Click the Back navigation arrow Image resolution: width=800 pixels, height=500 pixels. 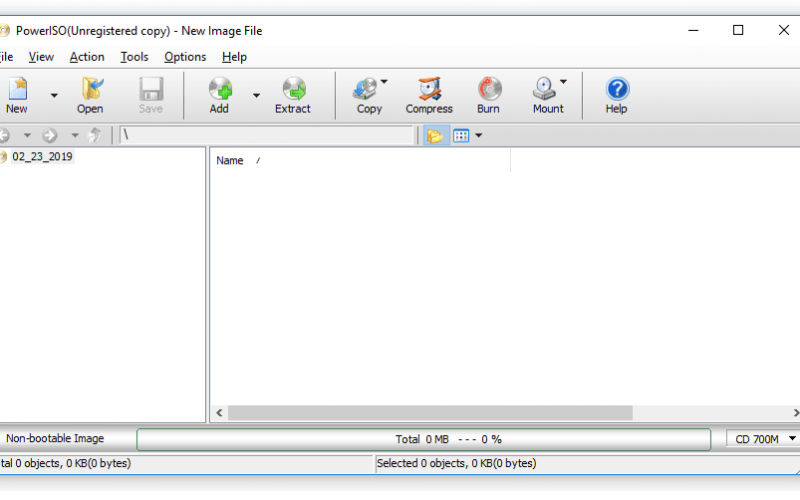5,135
